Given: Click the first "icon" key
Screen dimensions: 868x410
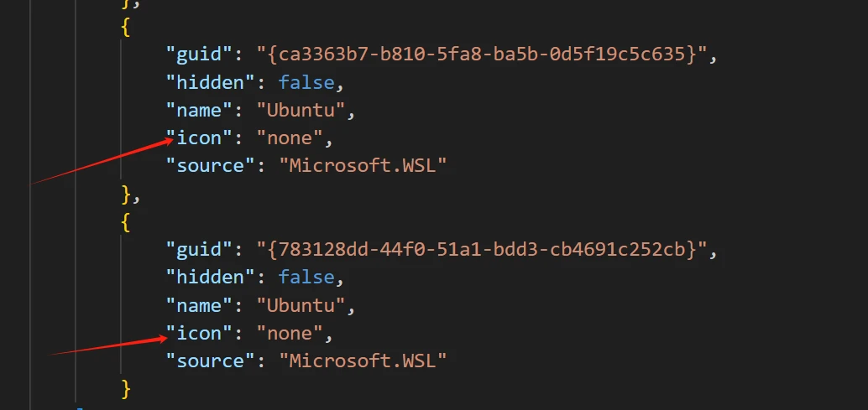Looking at the screenshot, I should [x=199, y=138].
